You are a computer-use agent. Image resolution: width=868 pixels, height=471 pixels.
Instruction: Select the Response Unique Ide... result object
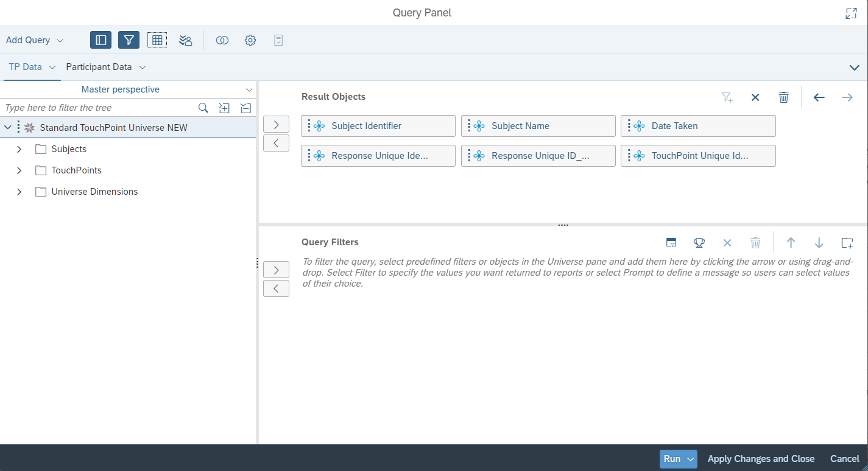[378, 156]
